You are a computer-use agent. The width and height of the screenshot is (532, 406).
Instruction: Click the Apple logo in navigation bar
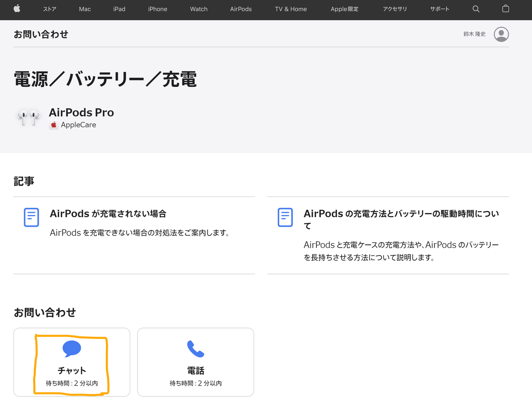tap(17, 9)
